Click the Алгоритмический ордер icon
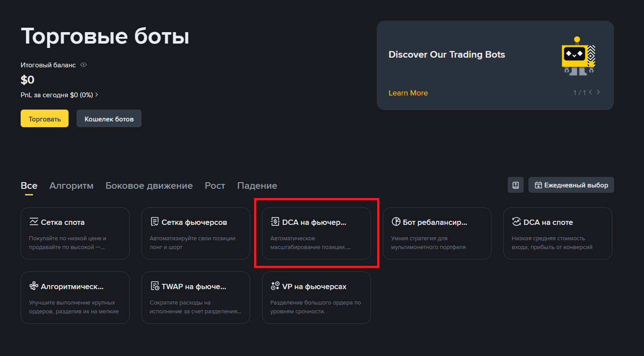 (x=34, y=286)
